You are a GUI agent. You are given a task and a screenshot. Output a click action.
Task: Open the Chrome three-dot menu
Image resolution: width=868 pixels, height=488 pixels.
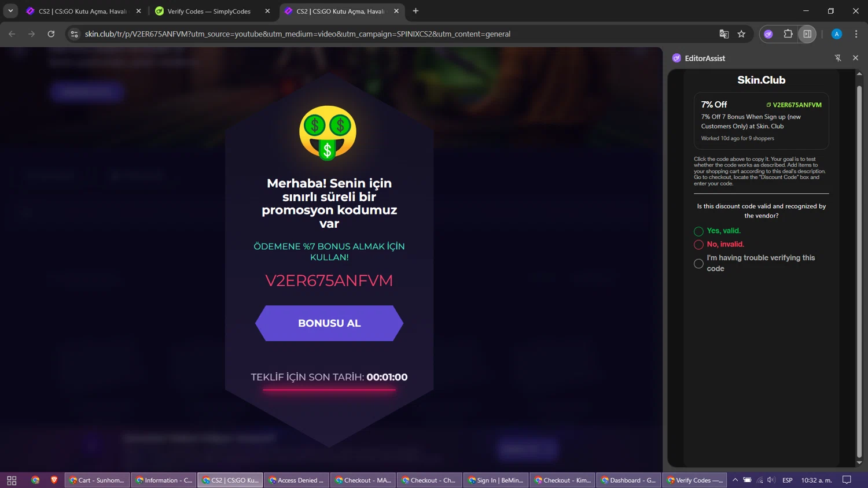pos(856,34)
